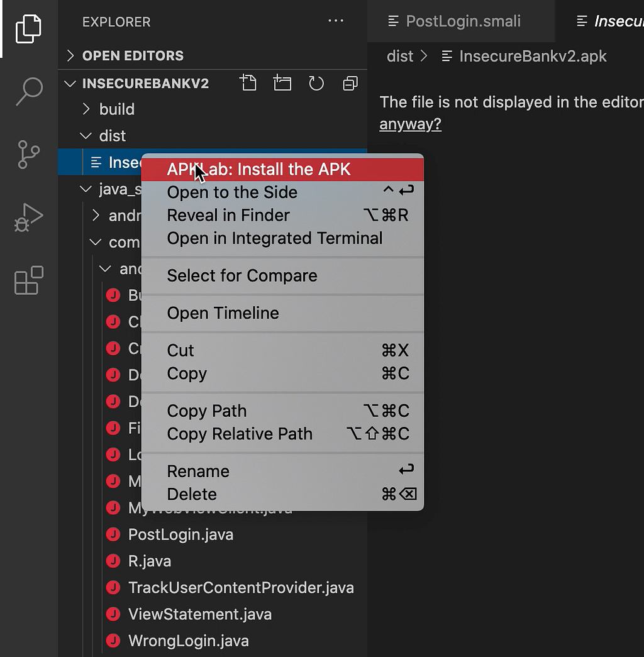Click the Java icon beside TrackUserContentProvider.java
644x657 pixels.
pyautogui.click(x=113, y=587)
